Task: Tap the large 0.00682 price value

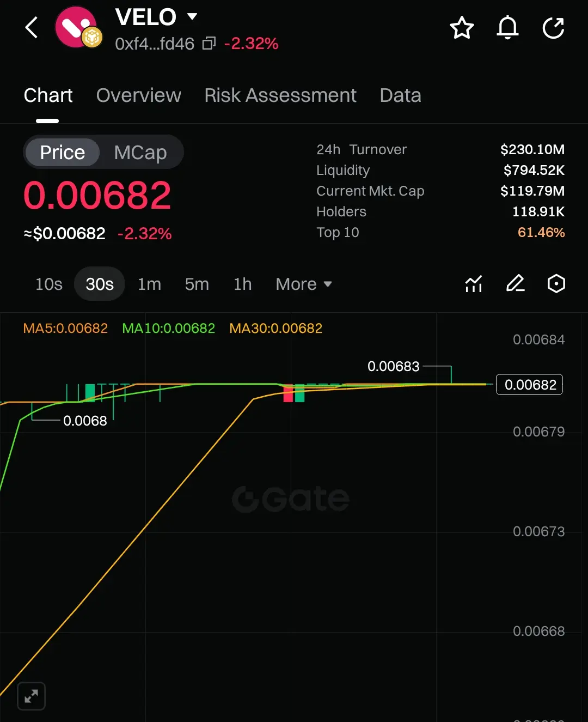Action: point(97,195)
